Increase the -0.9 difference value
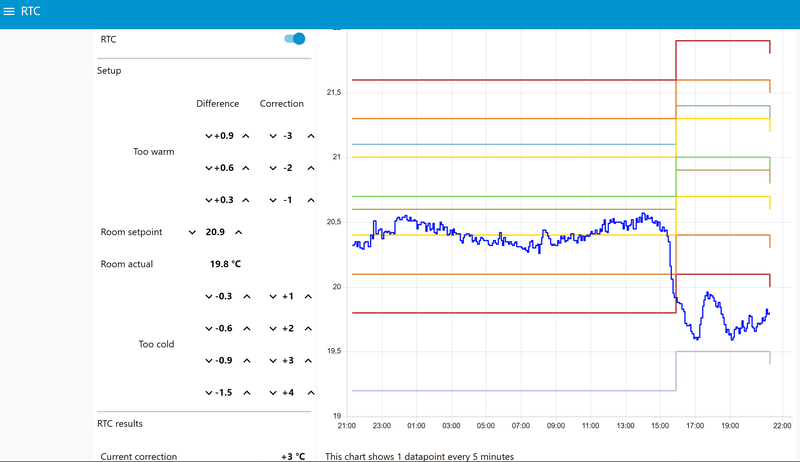 pyautogui.click(x=246, y=361)
